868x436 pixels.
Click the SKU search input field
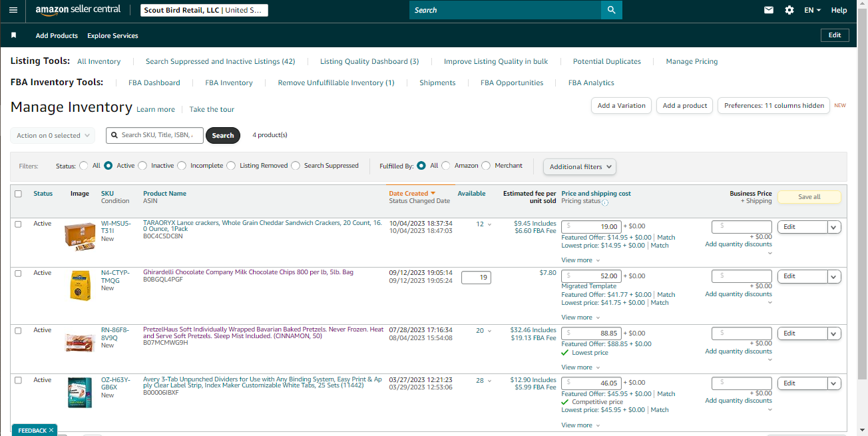click(155, 135)
